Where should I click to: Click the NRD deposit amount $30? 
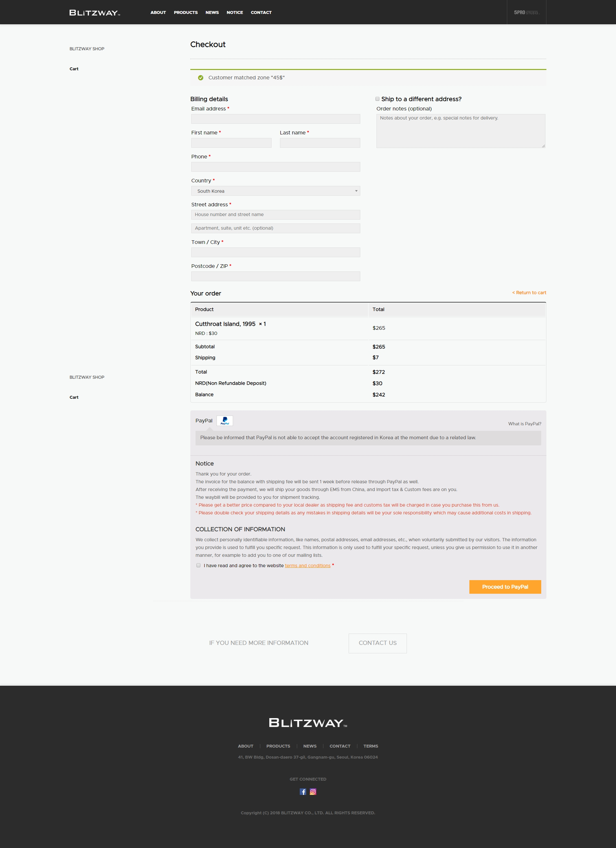click(377, 383)
